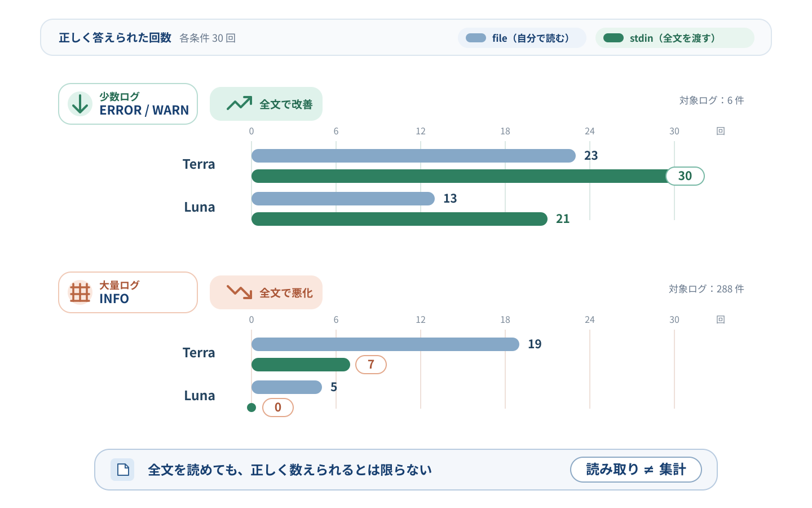
Task: Click the 読み取り ≠ 集計 pill button
Action: (636, 470)
